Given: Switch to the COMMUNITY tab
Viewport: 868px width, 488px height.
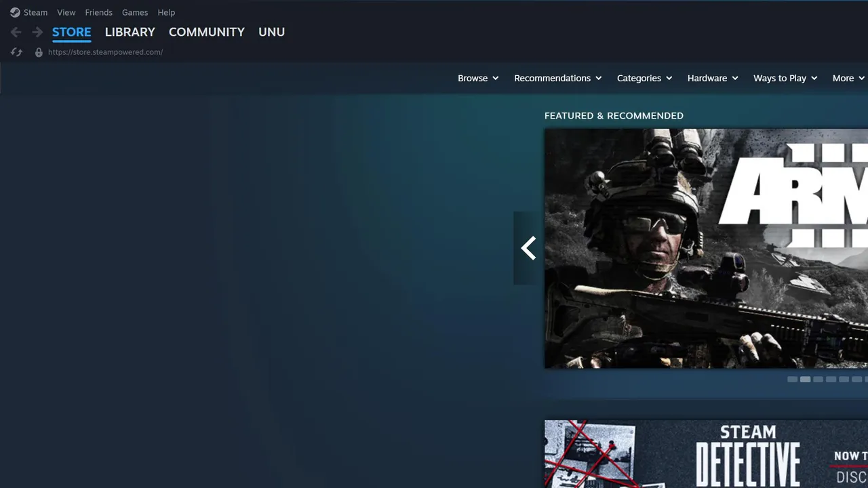Looking at the screenshot, I should coord(207,32).
